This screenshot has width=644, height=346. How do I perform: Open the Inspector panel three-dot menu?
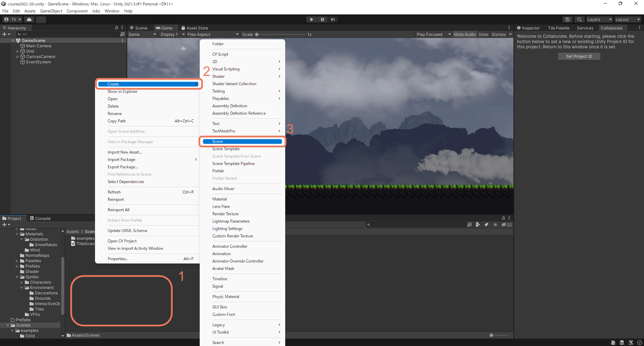pos(639,28)
